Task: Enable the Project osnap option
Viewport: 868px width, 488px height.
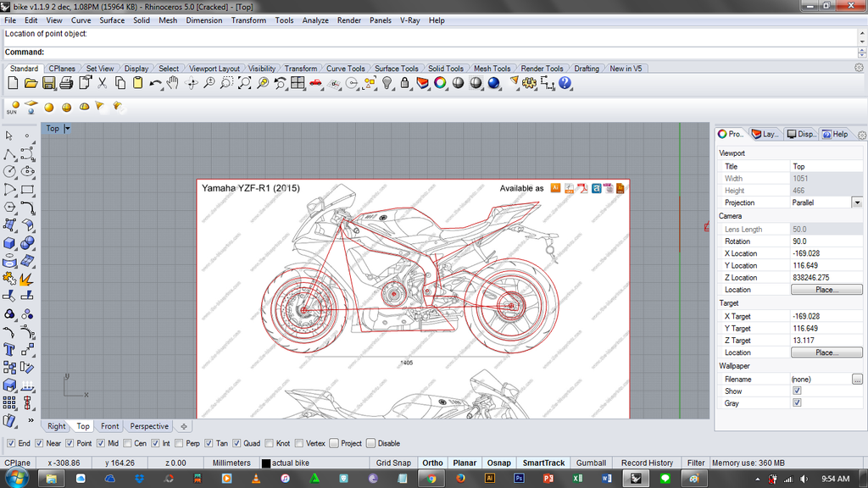Action: coord(334,443)
